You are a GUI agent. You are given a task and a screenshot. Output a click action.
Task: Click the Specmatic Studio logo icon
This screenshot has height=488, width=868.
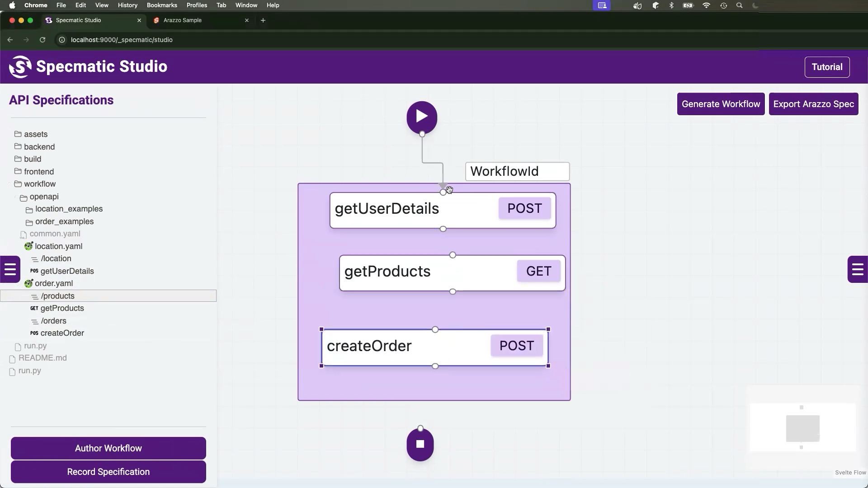[x=20, y=67]
